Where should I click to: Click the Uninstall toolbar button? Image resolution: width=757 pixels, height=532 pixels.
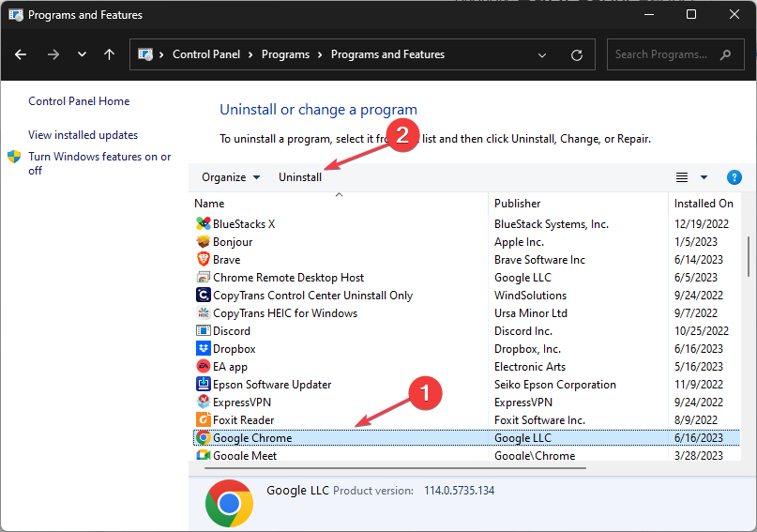click(x=300, y=177)
